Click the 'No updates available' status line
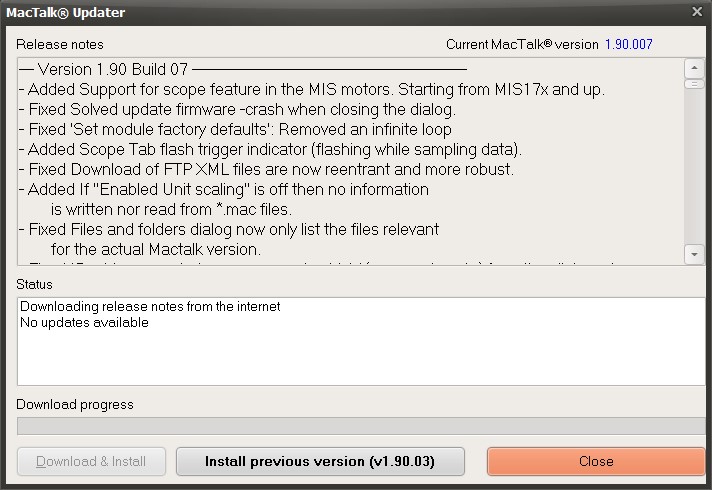Image resolution: width=712 pixels, height=490 pixels. click(84, 322)
